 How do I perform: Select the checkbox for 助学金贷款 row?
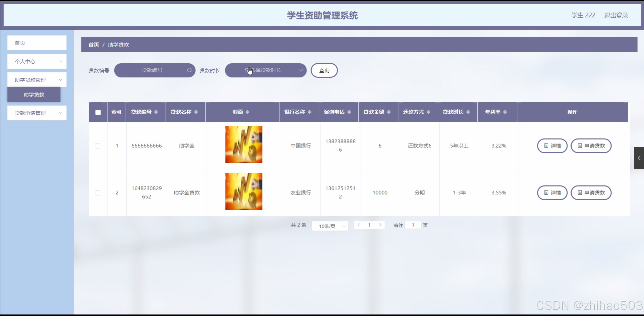(x=98, y=193)
